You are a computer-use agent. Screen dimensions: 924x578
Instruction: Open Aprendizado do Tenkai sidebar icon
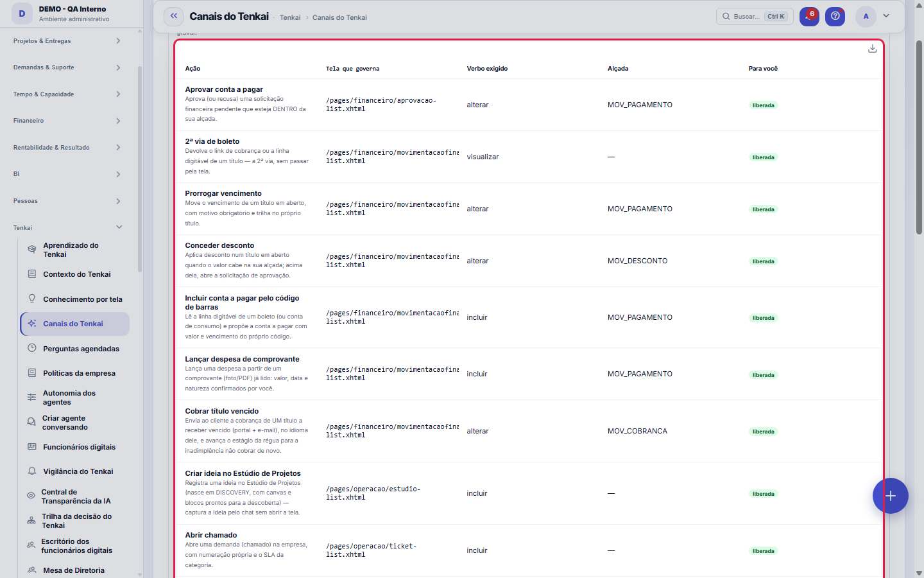31,249
